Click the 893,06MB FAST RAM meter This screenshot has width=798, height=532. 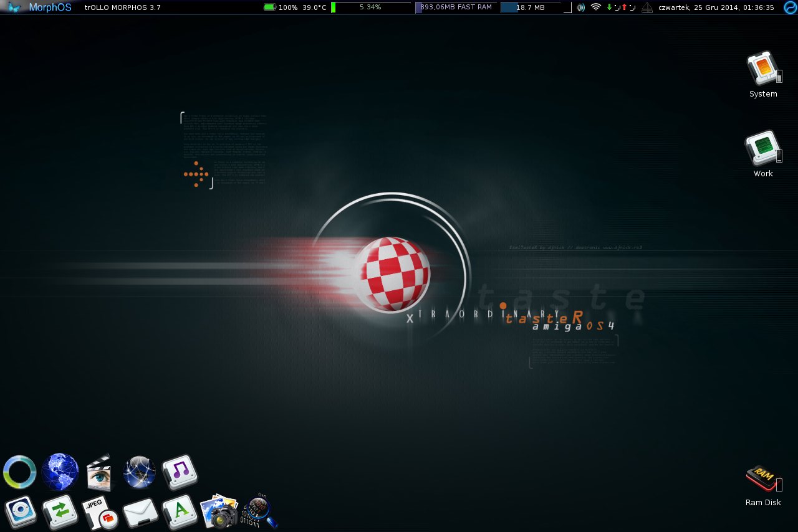point(456,7)
